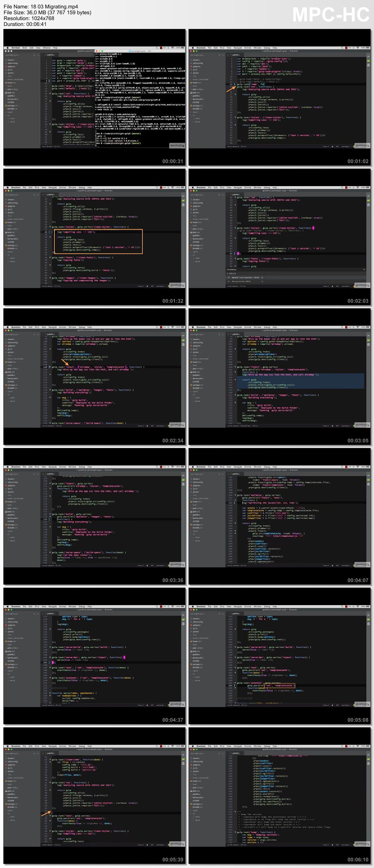
Task: Select .gitignore in 00:02:03 file tree
Action: (196, 206)
